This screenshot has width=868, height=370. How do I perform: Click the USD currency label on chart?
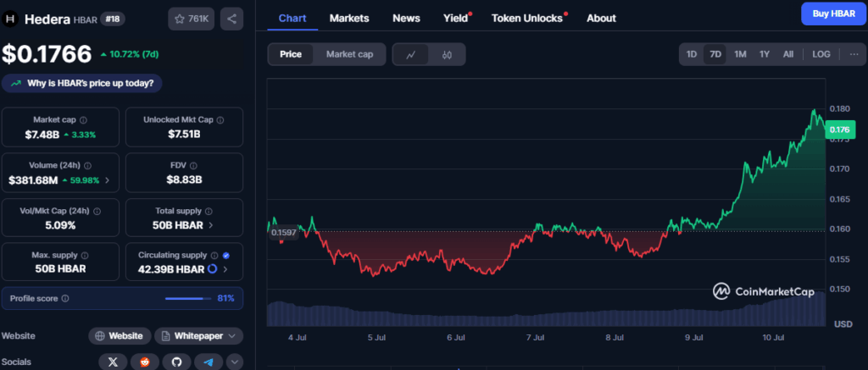(x=843, y=323)
